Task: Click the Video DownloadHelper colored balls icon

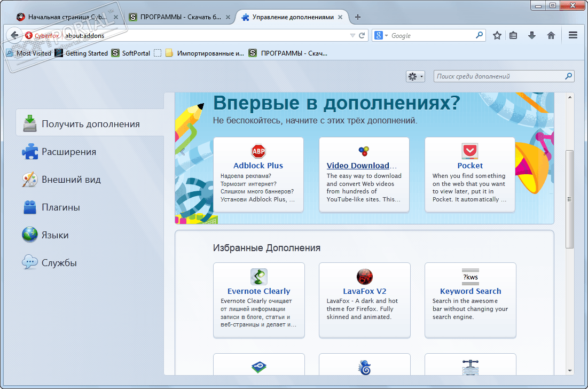Action: (364, 151)
